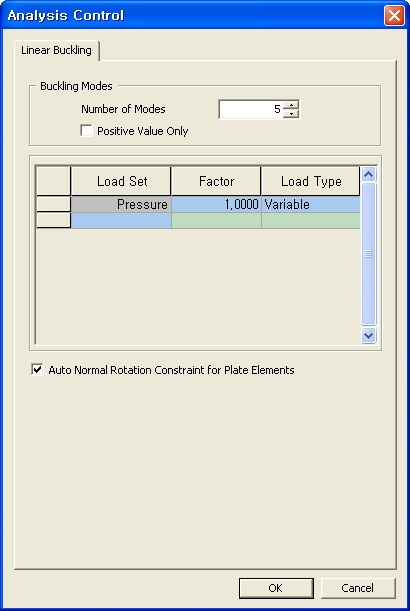This screenshot has width=410, height=611.
Task: Click the Load Type column header
Action: (x=311, y=181)
